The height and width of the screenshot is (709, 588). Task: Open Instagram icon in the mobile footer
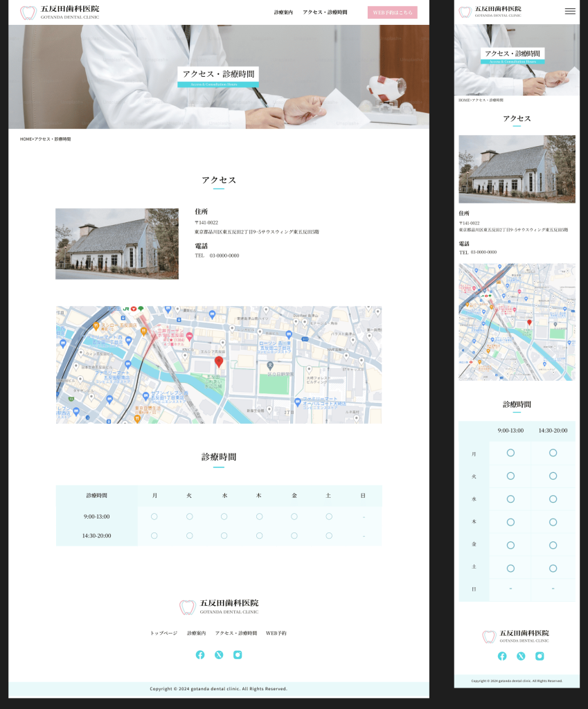coord(540,656)
